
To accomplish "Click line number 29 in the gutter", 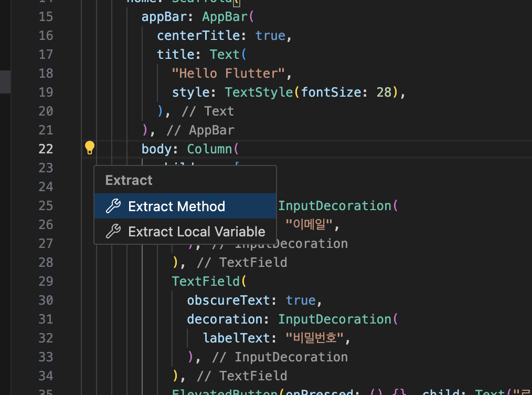I will point(46,281).
